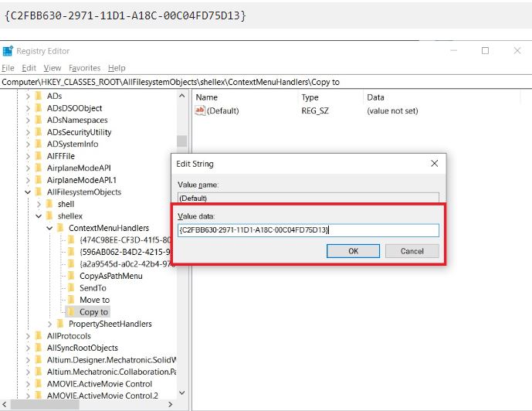Expand the PropertySheetHandlers key
The image size is (532, 411).
coord(50,324)
